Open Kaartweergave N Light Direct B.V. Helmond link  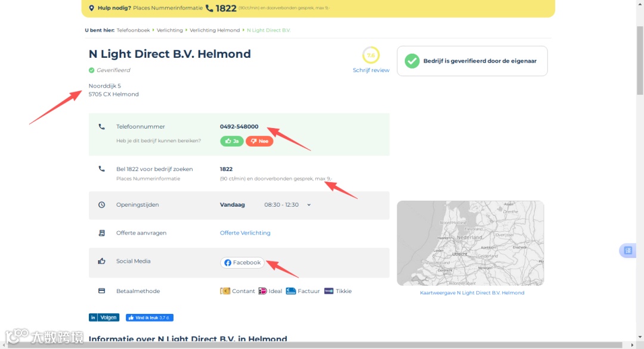pos(472,293)
